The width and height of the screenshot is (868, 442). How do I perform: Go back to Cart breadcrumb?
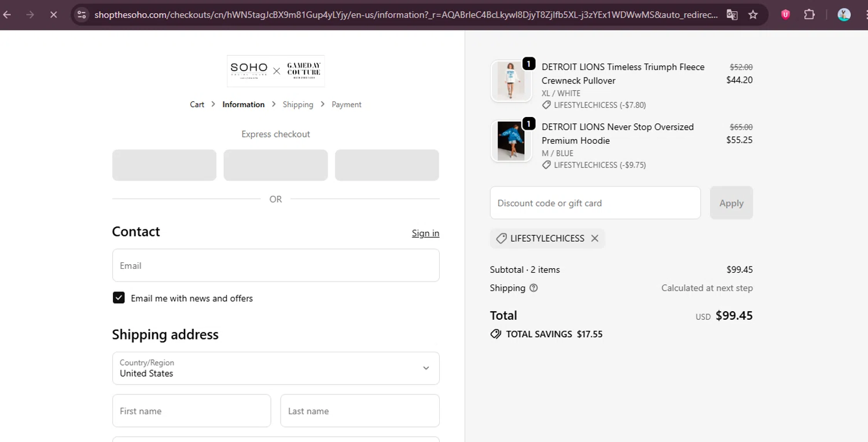[x=197, y=104]
